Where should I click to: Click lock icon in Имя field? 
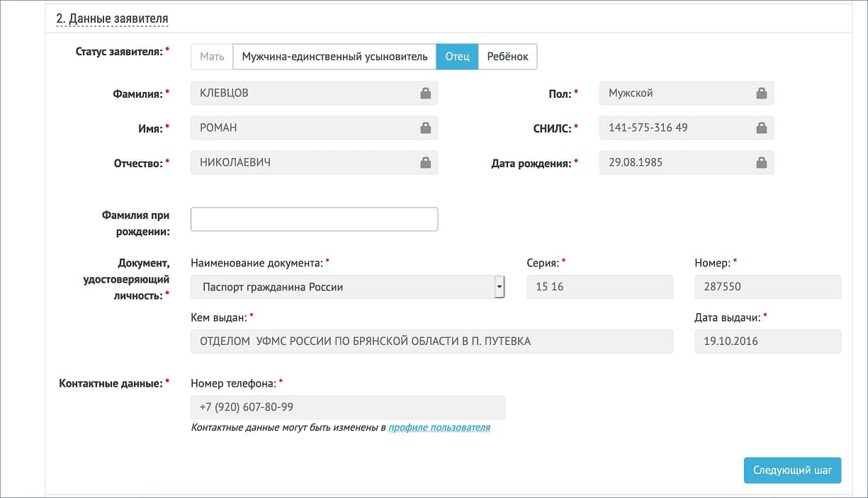tap(425, 128)
